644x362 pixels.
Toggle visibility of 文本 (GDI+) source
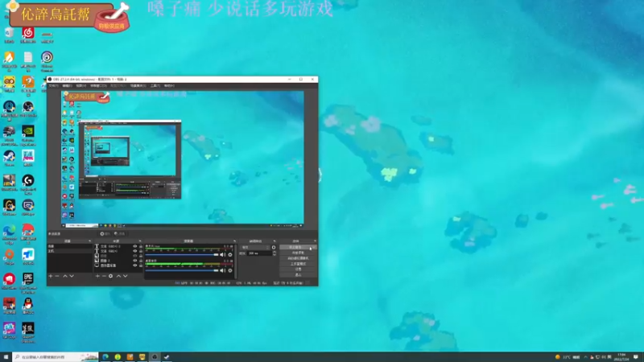(134, 251)
